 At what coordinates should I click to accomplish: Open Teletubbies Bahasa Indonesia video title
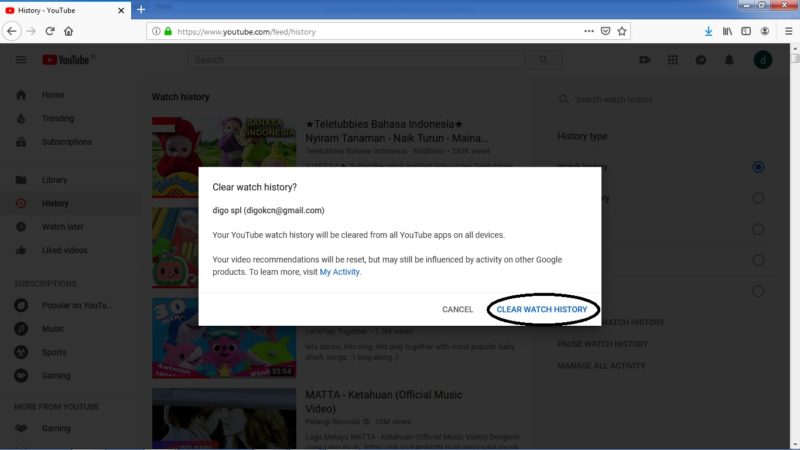pyautogui.click(x=396, y=131)
